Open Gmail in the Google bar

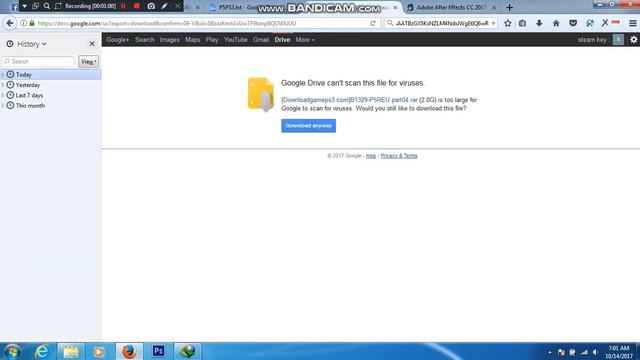(261, 40)
